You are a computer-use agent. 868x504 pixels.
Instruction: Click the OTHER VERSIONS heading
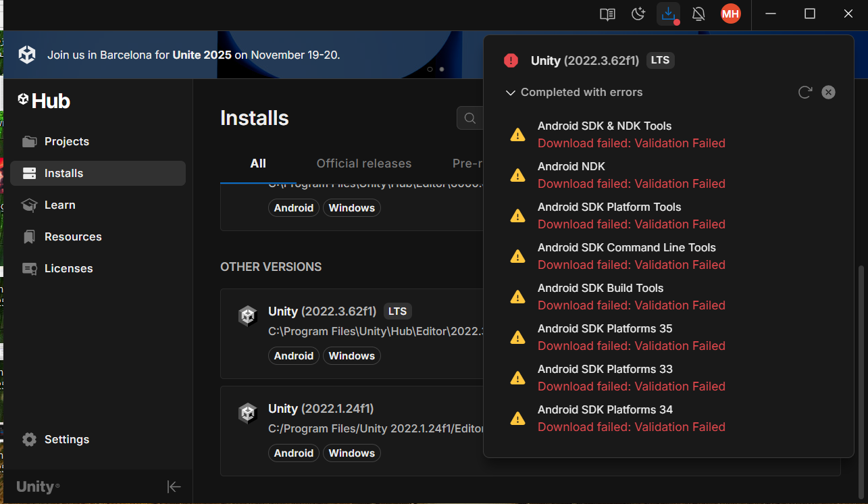pos(271,267)
